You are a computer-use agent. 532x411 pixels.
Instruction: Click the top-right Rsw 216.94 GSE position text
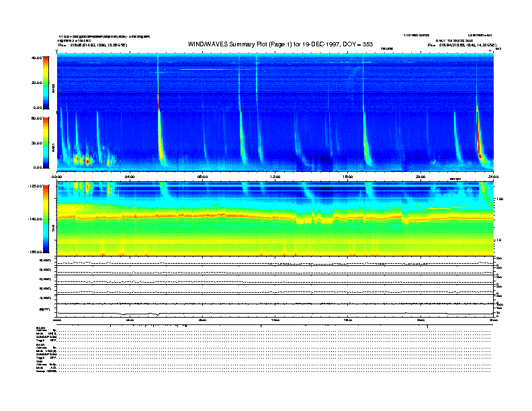coord(462,45)
